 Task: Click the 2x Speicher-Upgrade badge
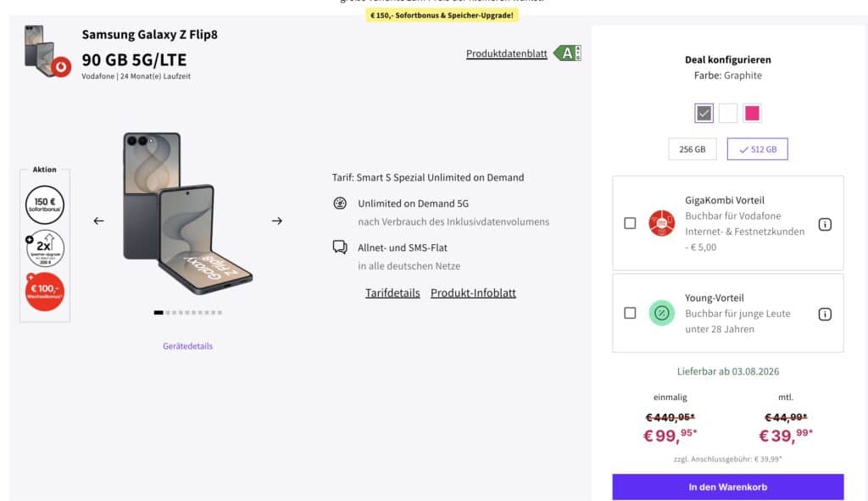click(x=45, y=248)
